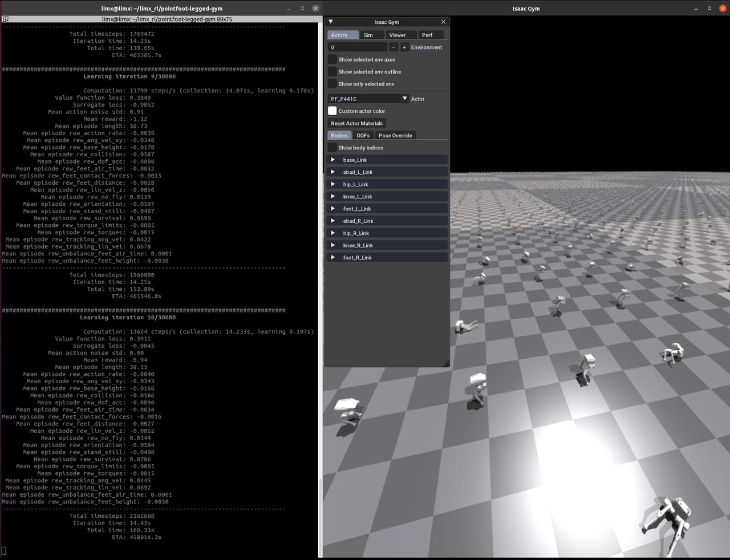Open the Pose Override tab

pos(395,136)
